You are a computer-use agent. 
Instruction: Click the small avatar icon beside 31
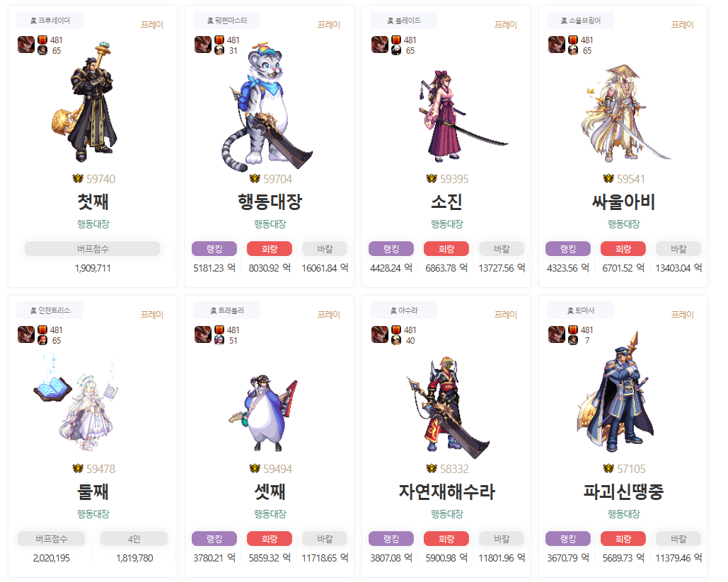tap(219, 51)
